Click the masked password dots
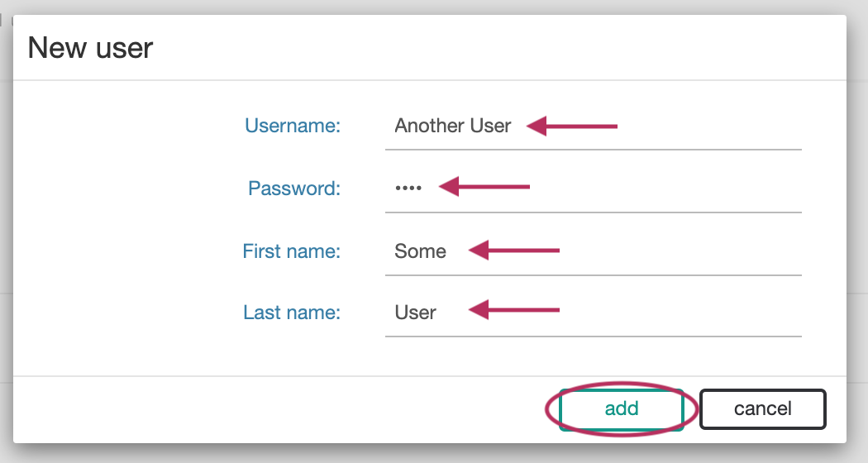The height and width of the screenshot is (463, 868). (x=408, y=189)
